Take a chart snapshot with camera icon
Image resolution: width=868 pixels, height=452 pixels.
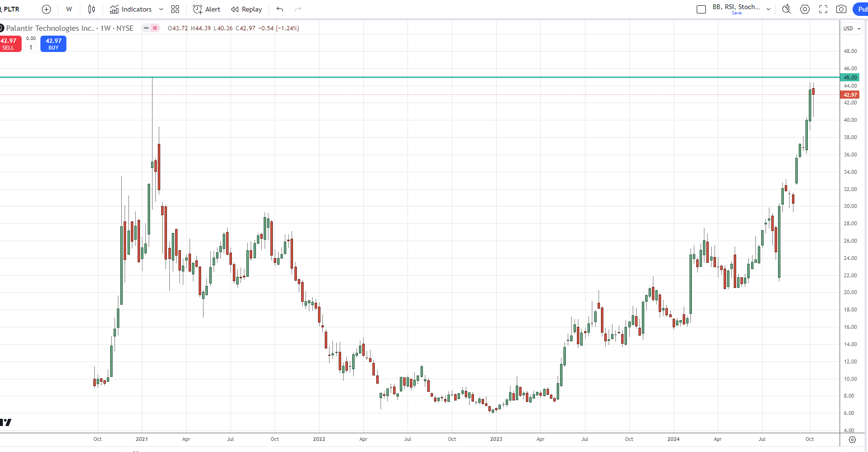(841, 9)
